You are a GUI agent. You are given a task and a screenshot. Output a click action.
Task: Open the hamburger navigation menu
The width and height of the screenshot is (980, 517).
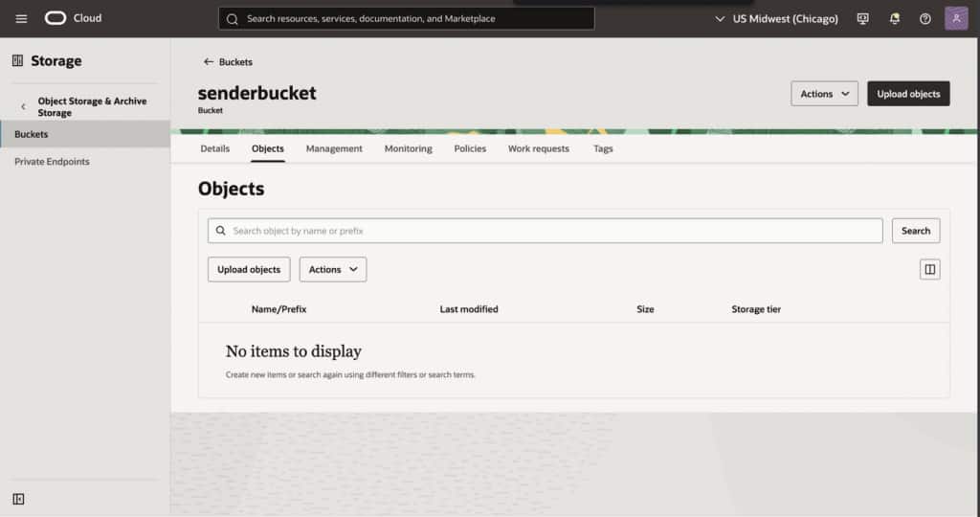[x=21, y=19]
